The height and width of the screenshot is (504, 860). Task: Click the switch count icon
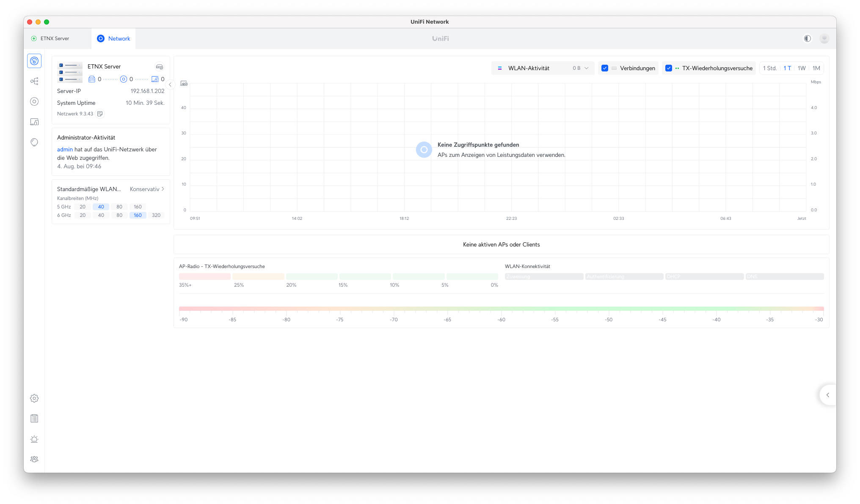91,79
